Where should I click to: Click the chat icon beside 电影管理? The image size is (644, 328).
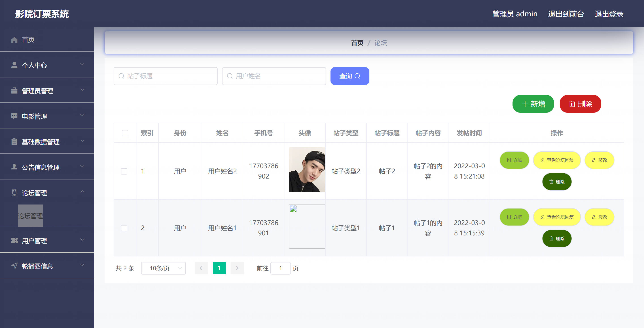[14, 116]
